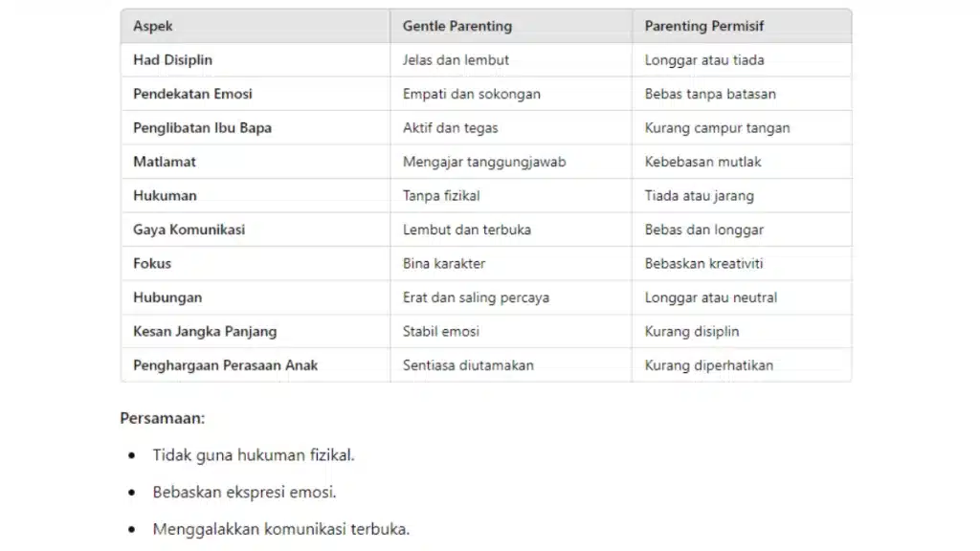
Task: Select the Mengajar tanggungjawab cell
Action: point(511,162)
